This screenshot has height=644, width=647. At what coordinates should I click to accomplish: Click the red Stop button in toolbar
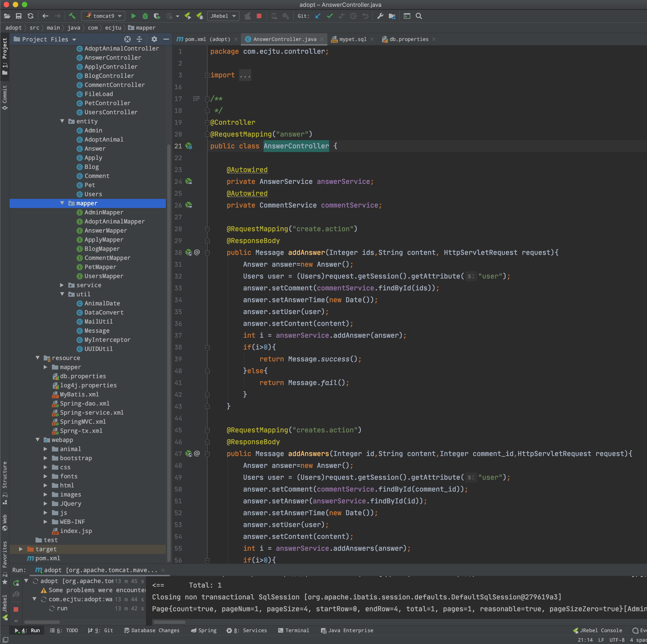pyautogui.click(x=259, y=16)
